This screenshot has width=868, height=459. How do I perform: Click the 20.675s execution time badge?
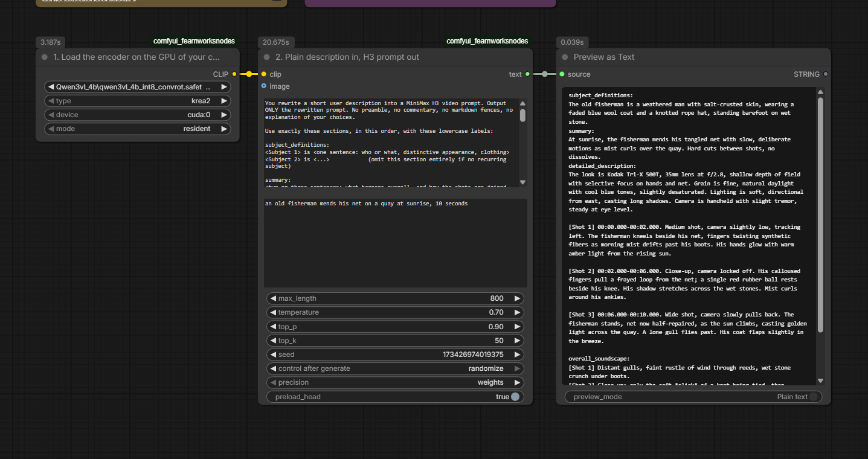[275, 42]
